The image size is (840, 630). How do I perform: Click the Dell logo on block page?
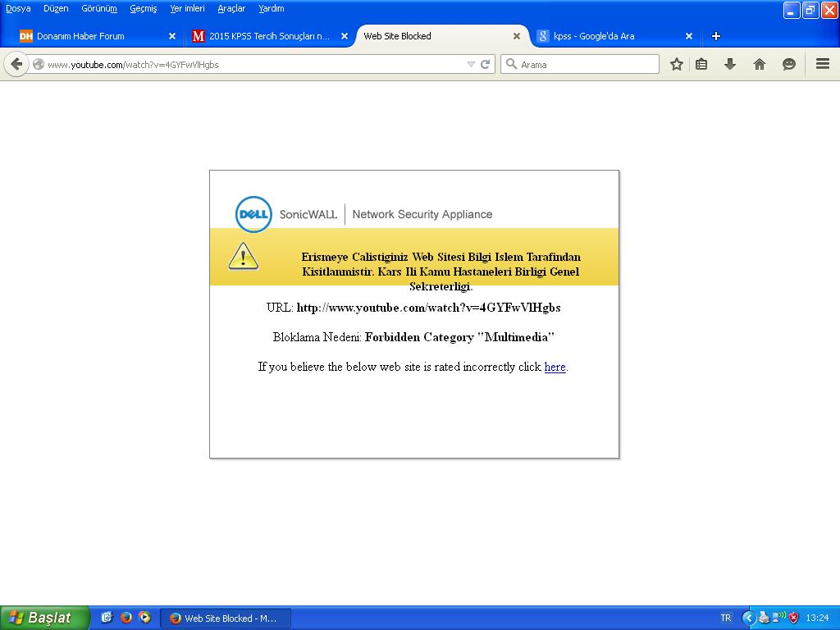click(253, 214)
